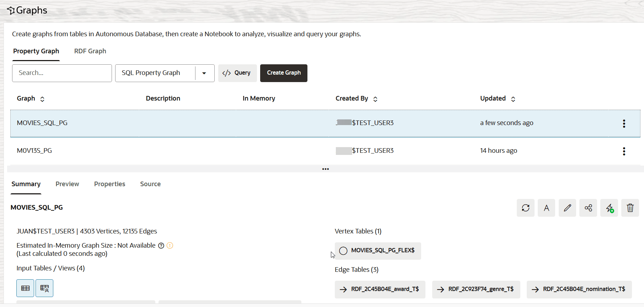
Task: Click the MOVIES_SQL_PG summary heading
Action: point(37,208)
